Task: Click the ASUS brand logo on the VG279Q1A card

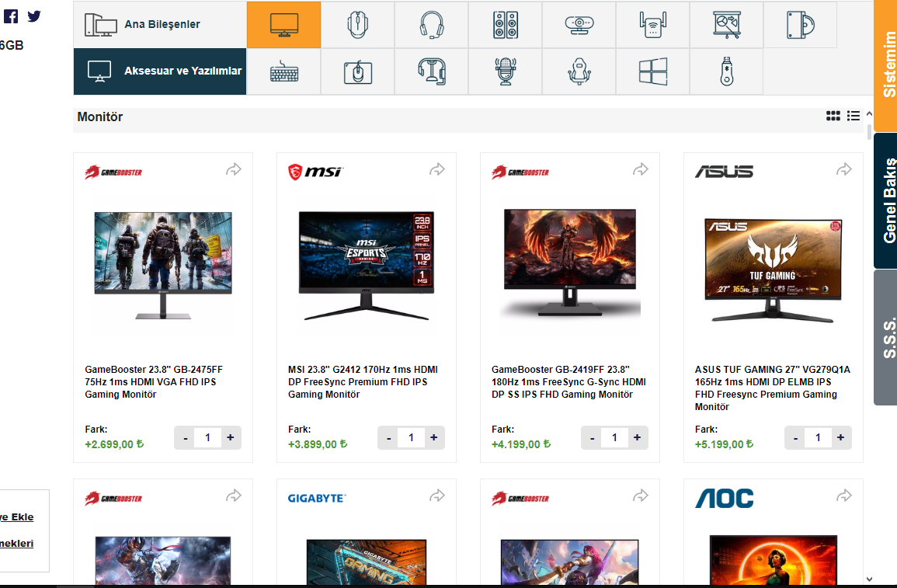Action: pyautogui.click(x=724, y=172)
